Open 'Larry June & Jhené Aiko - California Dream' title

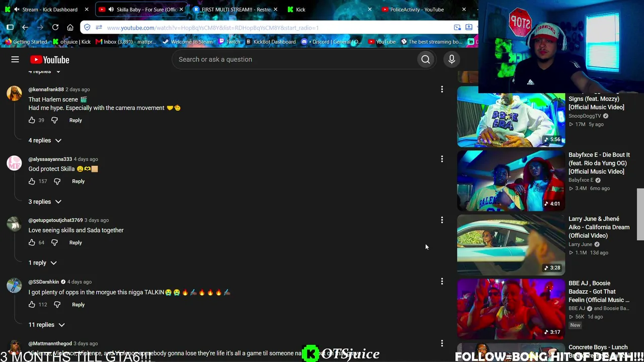coord(599,227)
